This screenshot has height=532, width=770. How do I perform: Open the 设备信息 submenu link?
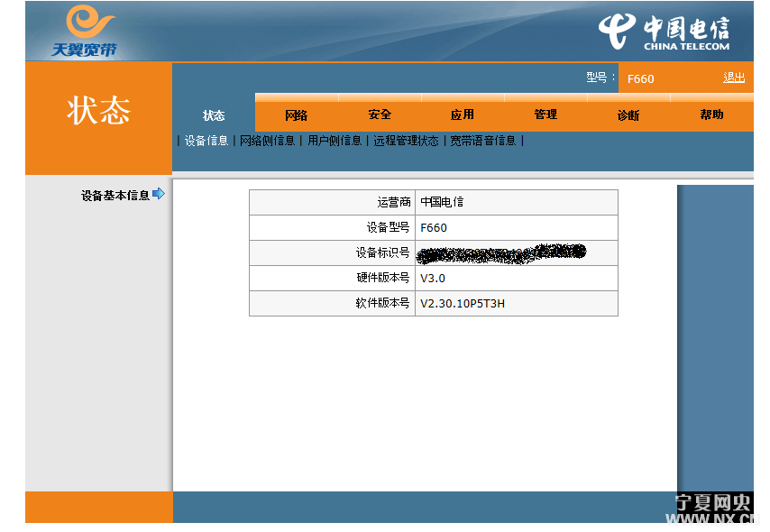[206, 141]
